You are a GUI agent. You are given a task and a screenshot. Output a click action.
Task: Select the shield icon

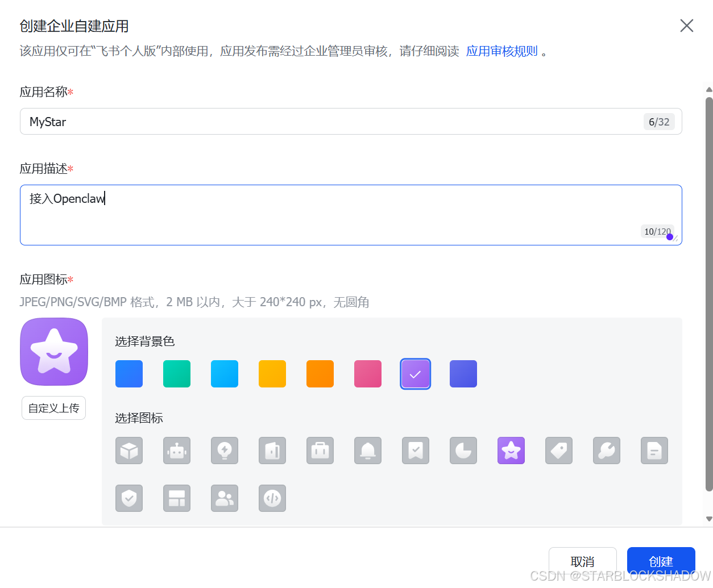(129, 498)
